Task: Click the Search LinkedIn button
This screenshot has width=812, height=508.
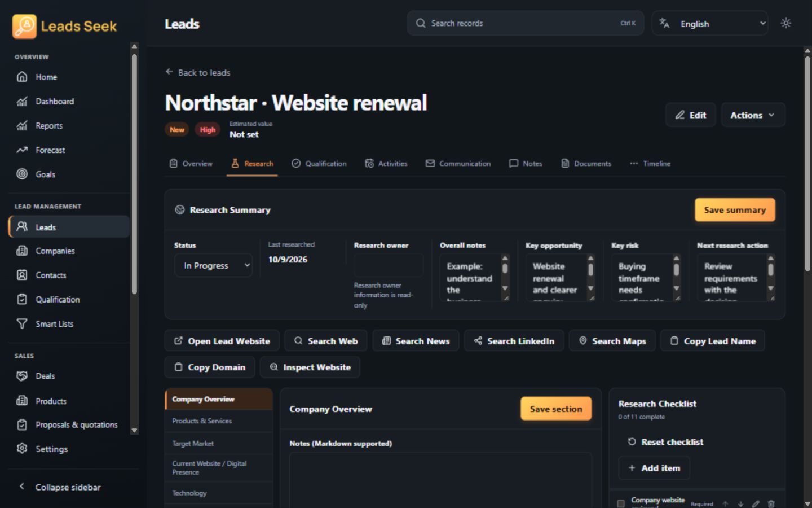Action: click(514, 341)
